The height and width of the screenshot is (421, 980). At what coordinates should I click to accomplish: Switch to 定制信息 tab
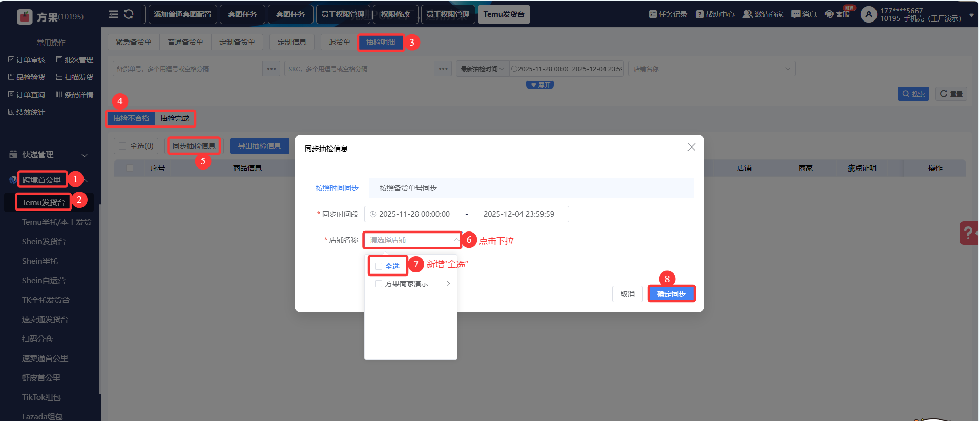click(x=292, y=42)
